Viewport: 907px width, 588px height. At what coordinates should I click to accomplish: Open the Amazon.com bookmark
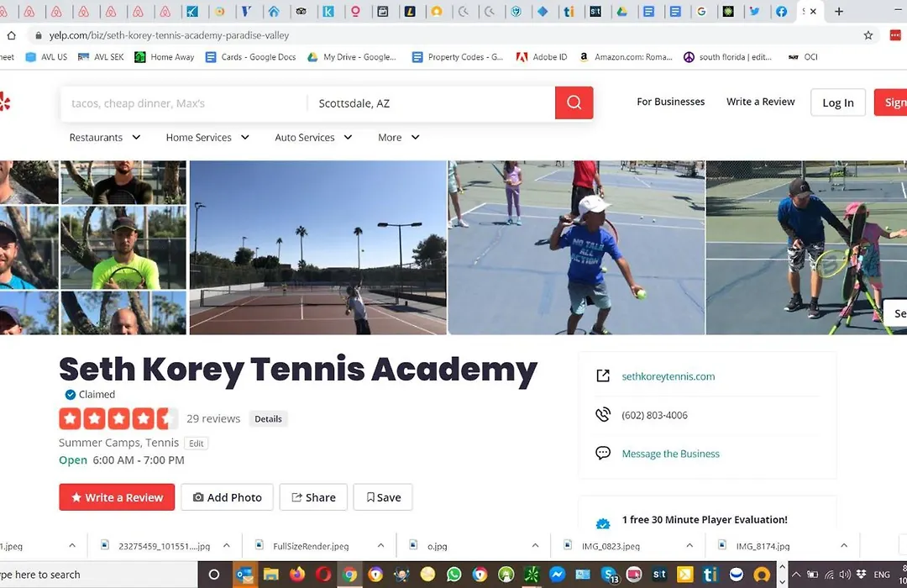(x=626, y=57)
